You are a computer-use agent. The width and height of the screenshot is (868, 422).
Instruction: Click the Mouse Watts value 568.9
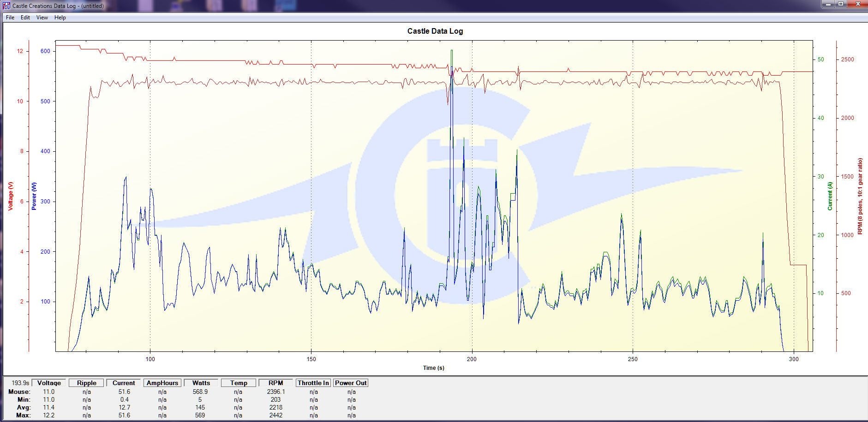click(x=200, y=392)
